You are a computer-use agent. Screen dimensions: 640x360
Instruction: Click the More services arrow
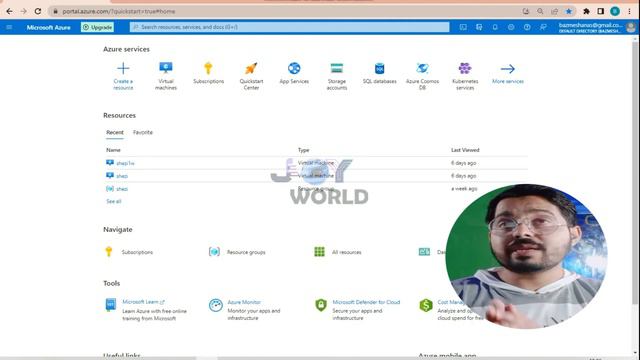click(508, 69)
